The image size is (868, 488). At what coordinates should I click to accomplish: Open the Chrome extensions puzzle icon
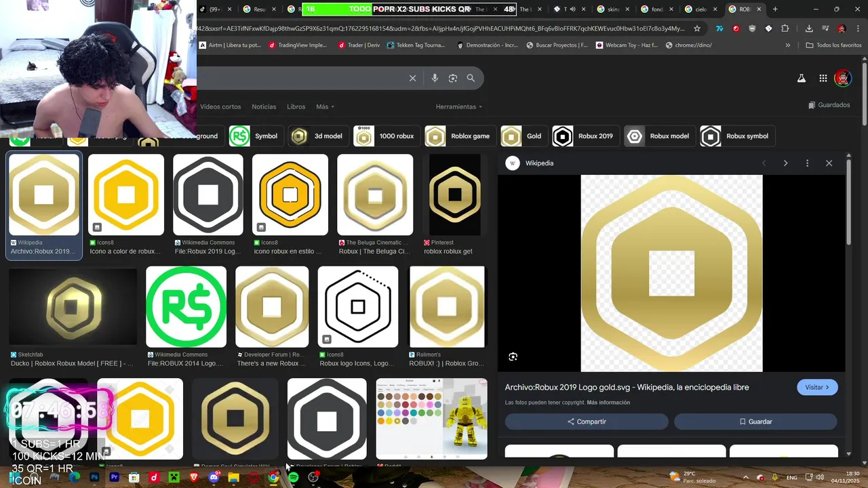pyautogui.click(x=785, y=28)
